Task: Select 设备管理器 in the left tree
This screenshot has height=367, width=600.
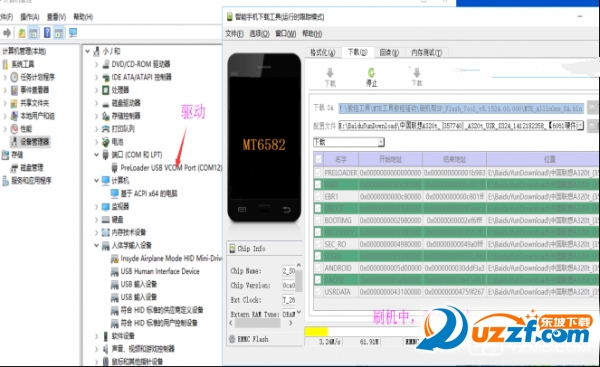Action: [x=34, y=142]
